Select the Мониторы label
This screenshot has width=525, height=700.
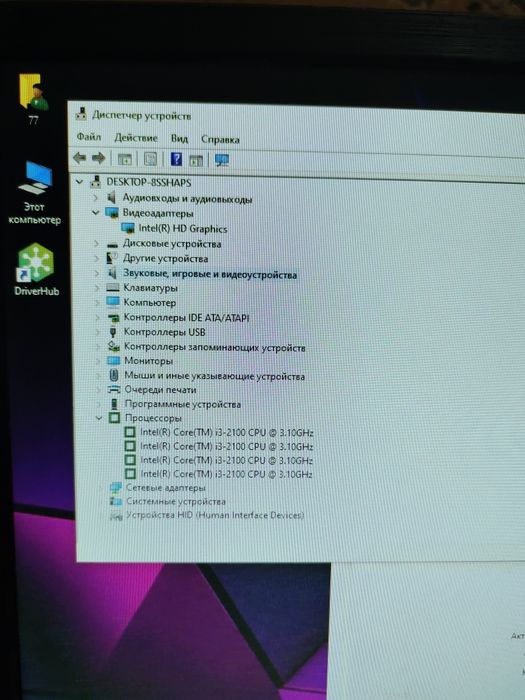[149, 360]
